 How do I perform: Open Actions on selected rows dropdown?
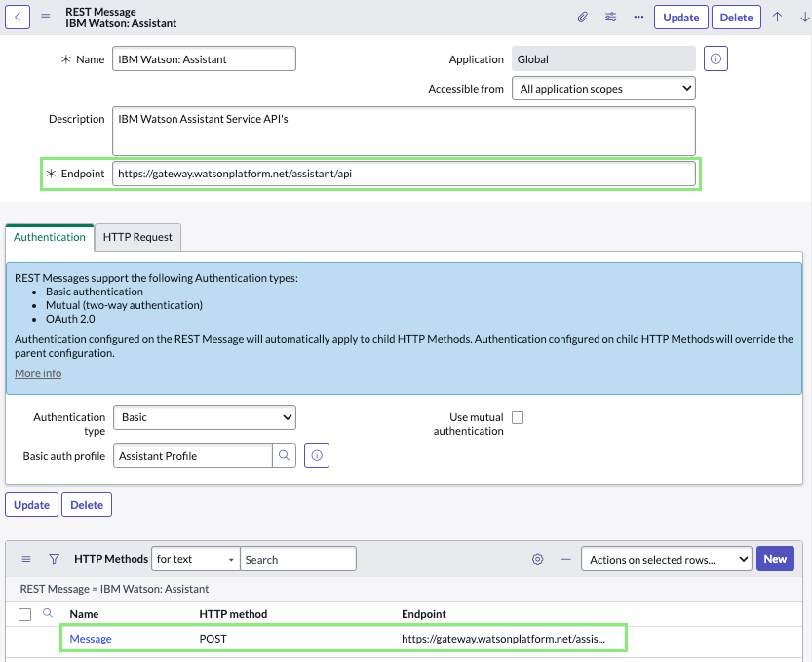point(667,559)
